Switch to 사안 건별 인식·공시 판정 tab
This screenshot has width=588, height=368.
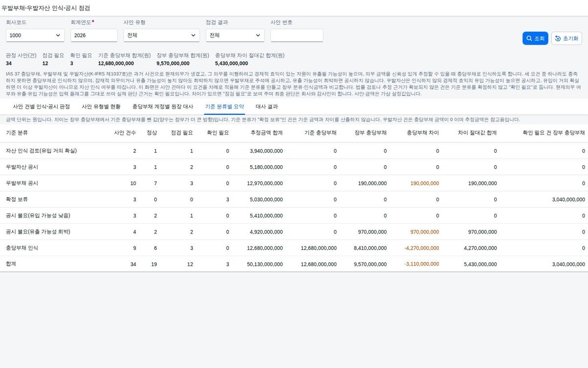coord(41,106)
